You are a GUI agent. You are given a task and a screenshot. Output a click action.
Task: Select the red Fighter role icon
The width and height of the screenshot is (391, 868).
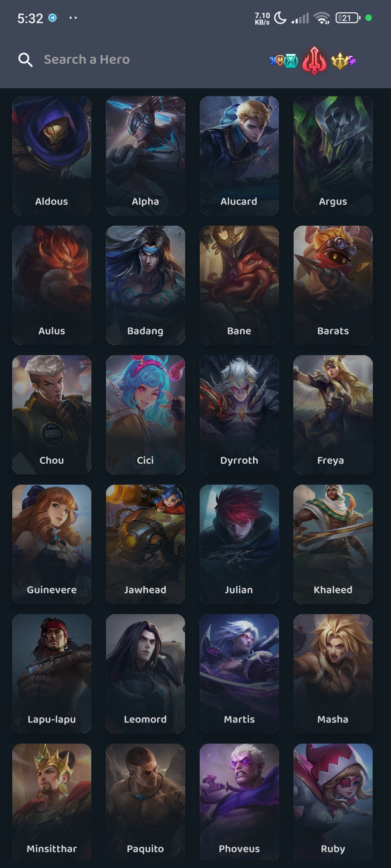pyautogui.click(x=314, y=61)
